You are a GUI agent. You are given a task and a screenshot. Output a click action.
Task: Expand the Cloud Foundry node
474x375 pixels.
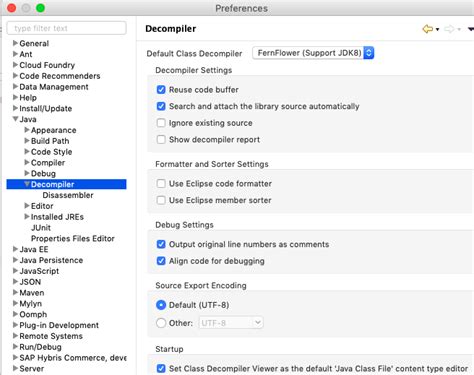[x=15, y=65]
